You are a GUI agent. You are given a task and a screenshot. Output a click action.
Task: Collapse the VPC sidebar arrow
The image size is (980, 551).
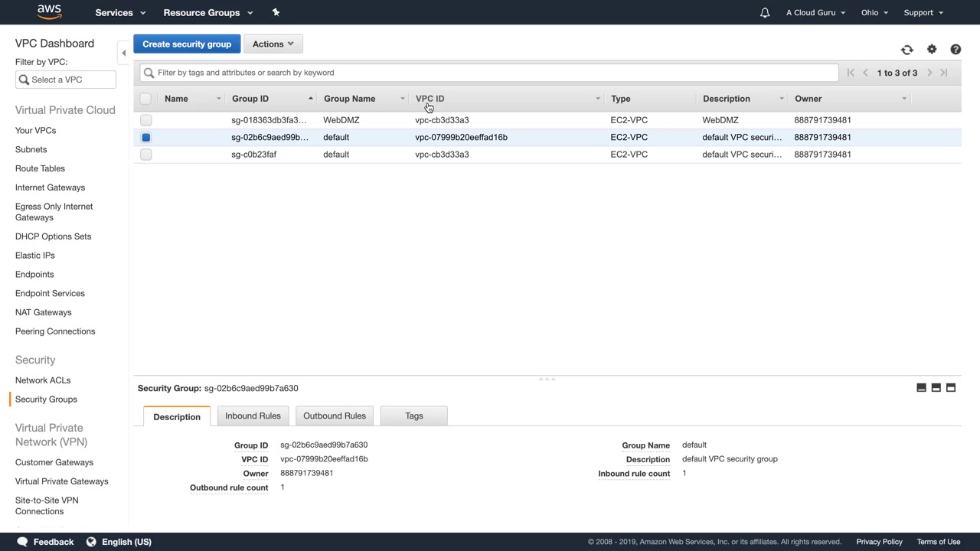[x=123, y=53]
